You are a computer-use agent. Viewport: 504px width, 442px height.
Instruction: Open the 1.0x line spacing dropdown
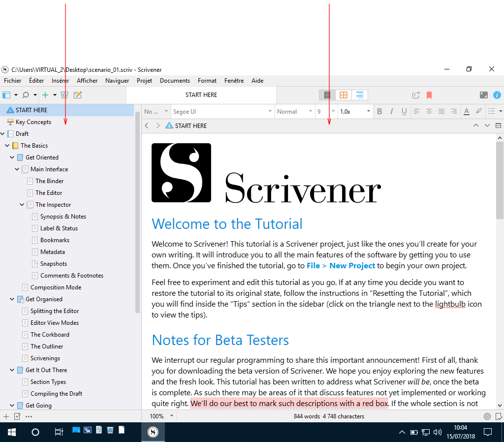[x=355, y=111]
